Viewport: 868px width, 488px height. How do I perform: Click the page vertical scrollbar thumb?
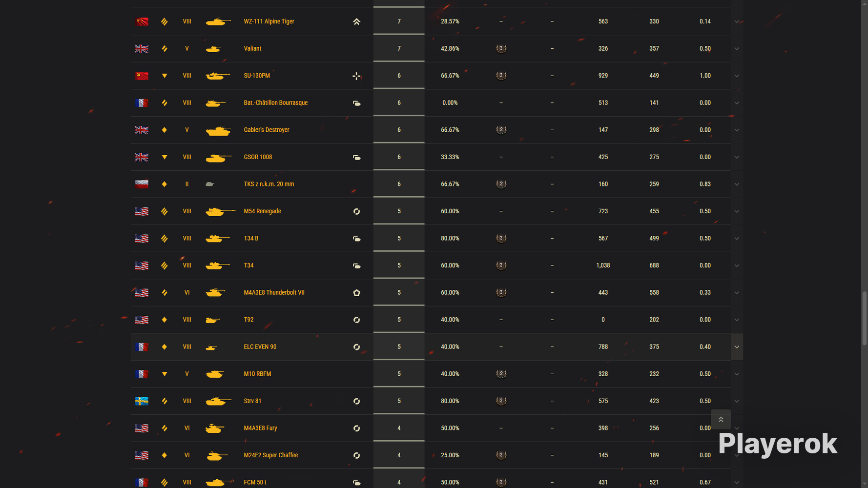point(865,318)
